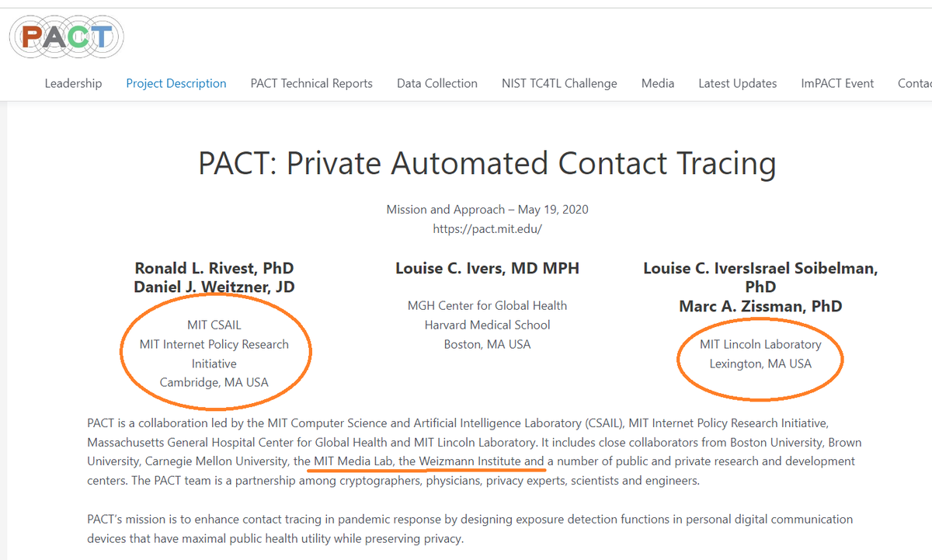The image size is (932, 560).
Task: Click the https://pact.mit.edu/ URL text
Action: (487, 228)
